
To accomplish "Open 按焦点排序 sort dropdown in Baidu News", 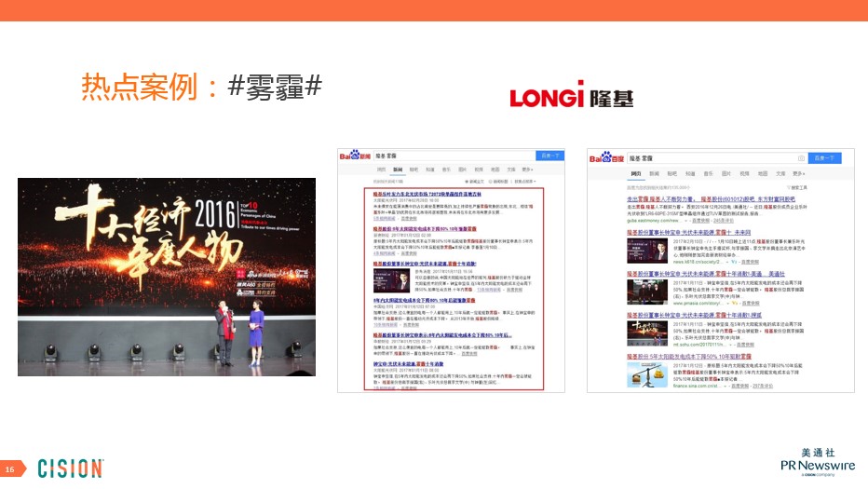I will tap(525, 182).
